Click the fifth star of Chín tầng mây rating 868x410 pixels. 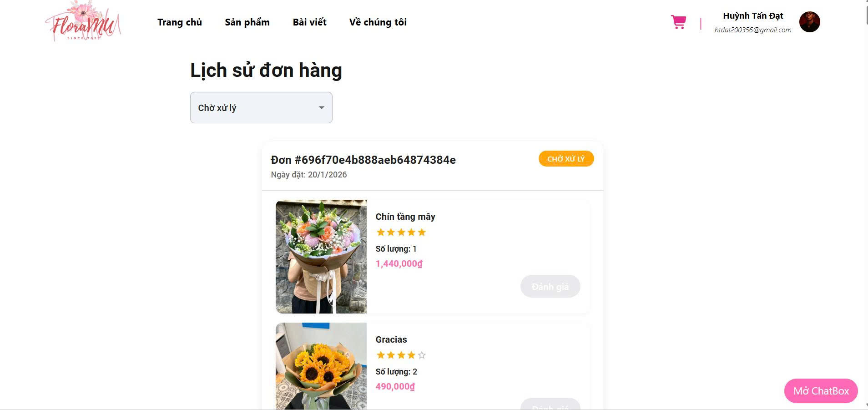point(422,233)
